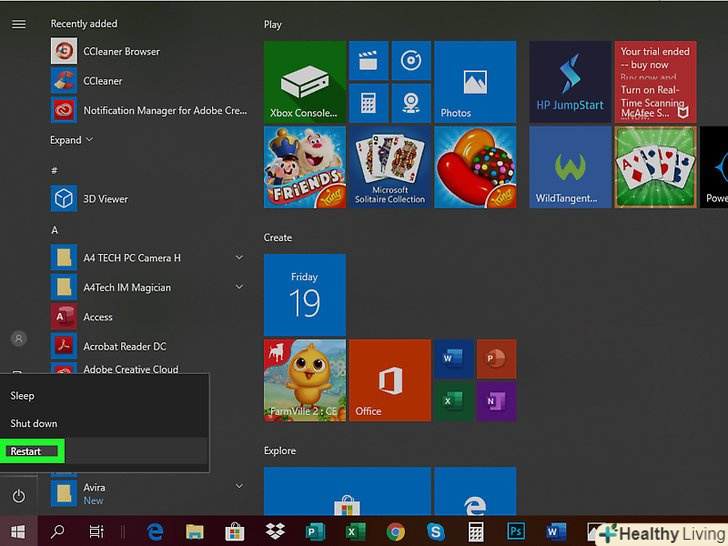This screenshot has height=546, width=728.
Task: Click the orange Office tile
Action: (x=389, y=380)
